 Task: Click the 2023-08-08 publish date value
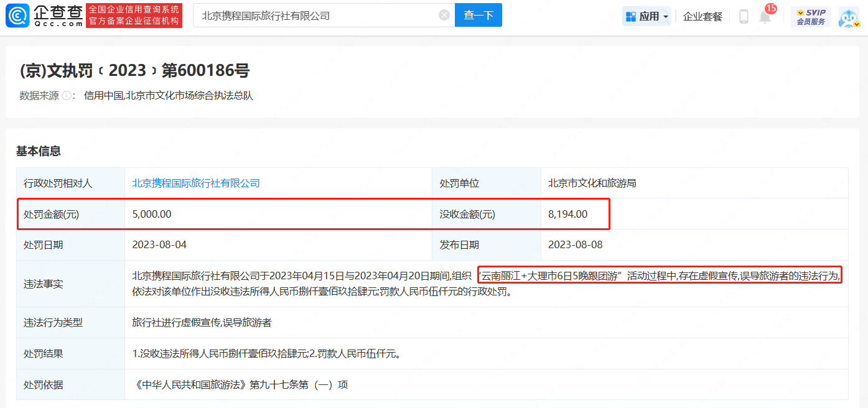[x=575, y=245]
